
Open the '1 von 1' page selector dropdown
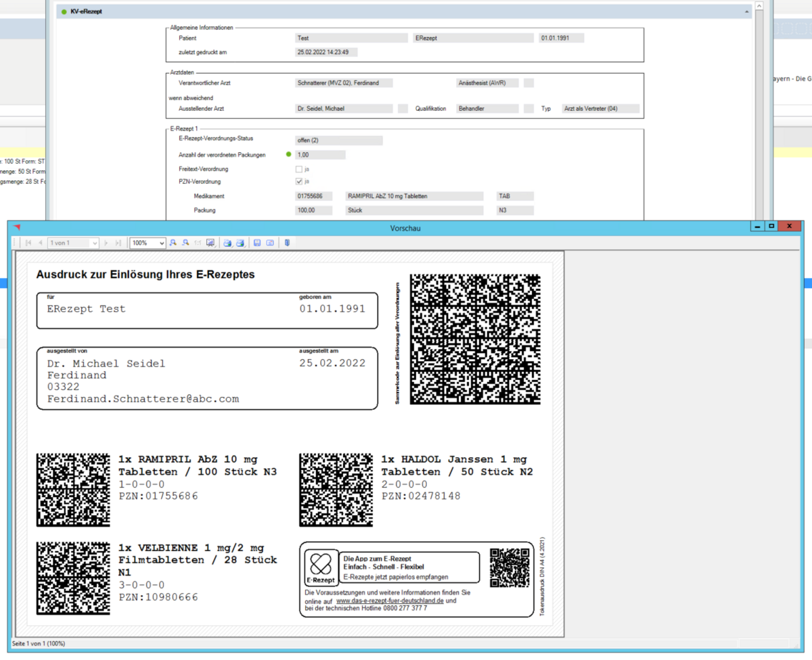(95, 243)
